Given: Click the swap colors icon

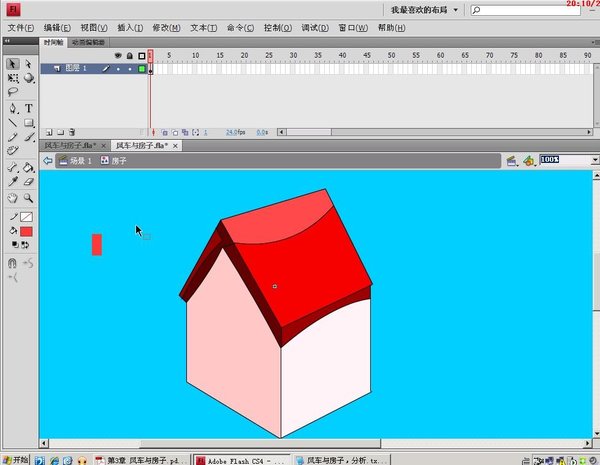Looking at the screenshot, I should (x=25, y=245).
